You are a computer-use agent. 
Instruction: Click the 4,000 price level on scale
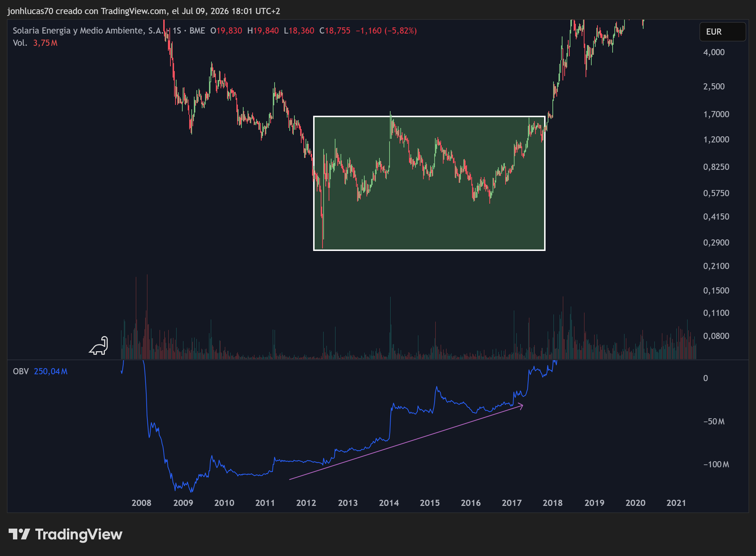click(x=714, y=52)
